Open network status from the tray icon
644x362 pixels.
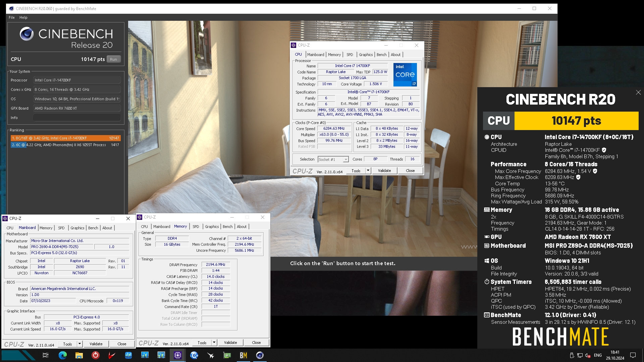click(580, 355)
